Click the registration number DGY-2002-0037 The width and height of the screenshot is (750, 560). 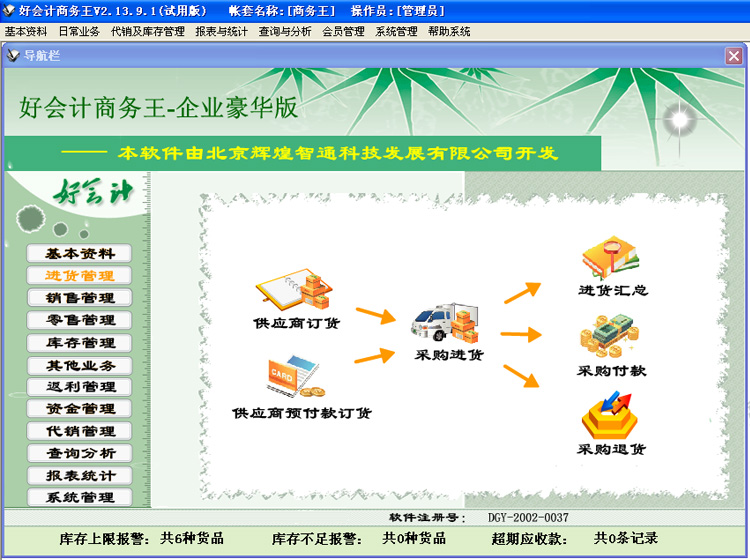(x=528, y=517)
